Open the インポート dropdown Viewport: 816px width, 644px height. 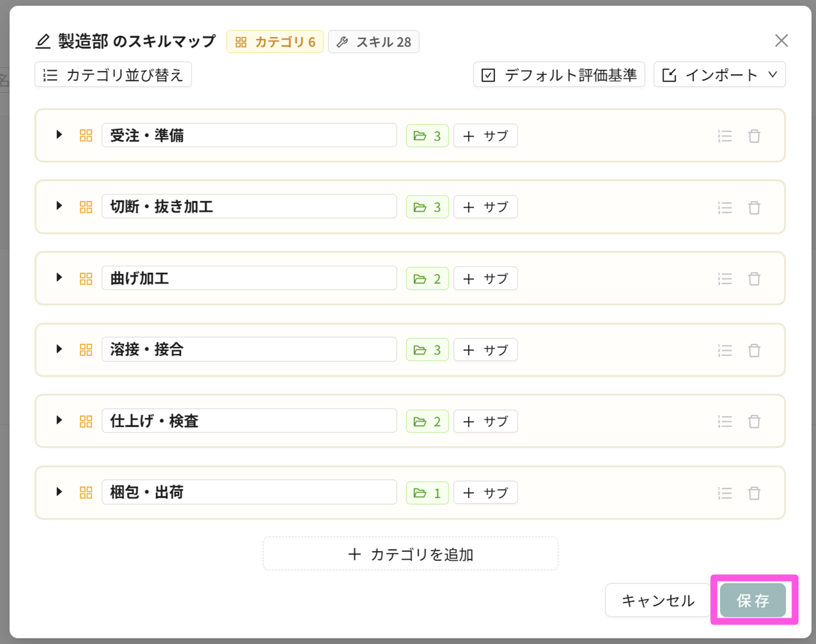[x=719, y=75]
